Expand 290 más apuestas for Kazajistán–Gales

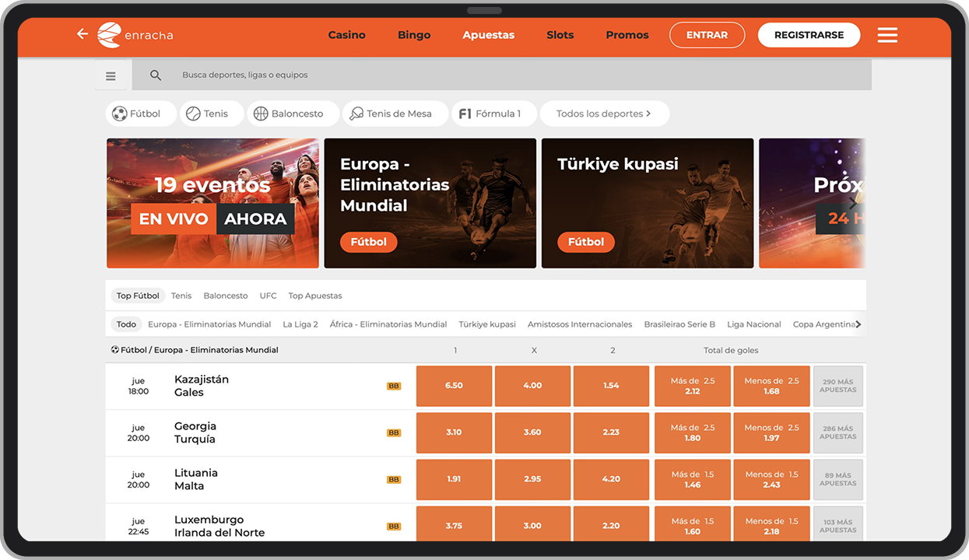[838, 386]
